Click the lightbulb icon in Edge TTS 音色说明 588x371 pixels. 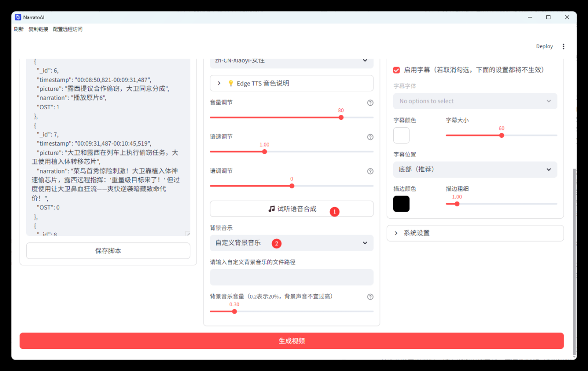(231, 84)
